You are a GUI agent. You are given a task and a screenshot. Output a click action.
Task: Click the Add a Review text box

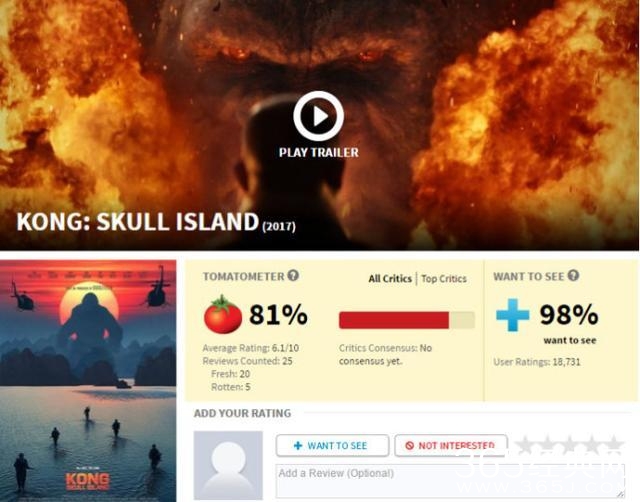coord(450,481)
